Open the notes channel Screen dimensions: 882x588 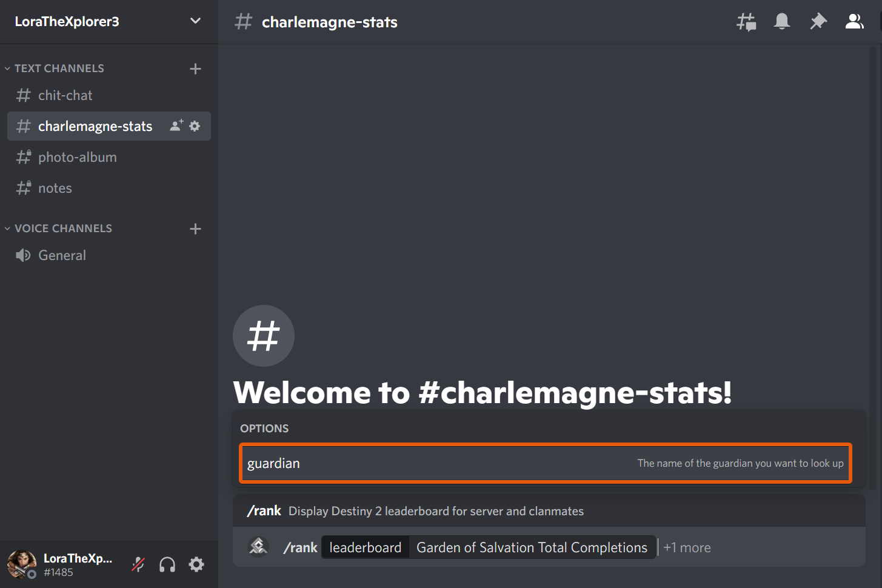click(x=109, y=188)
